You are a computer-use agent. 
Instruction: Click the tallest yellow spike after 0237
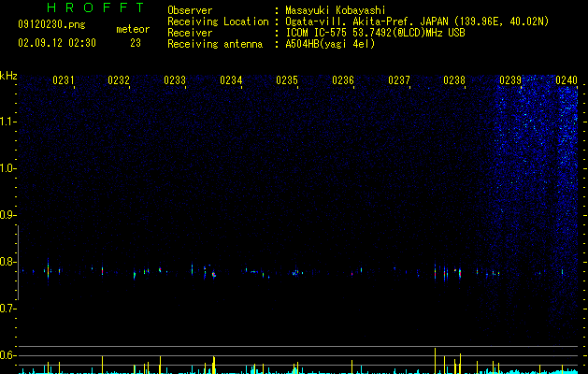pos(435,361)
